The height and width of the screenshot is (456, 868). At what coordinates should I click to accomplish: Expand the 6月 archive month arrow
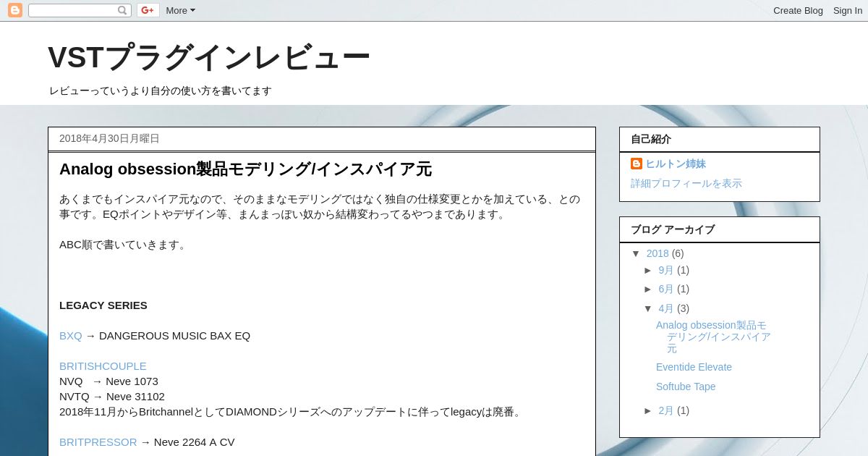649,289
